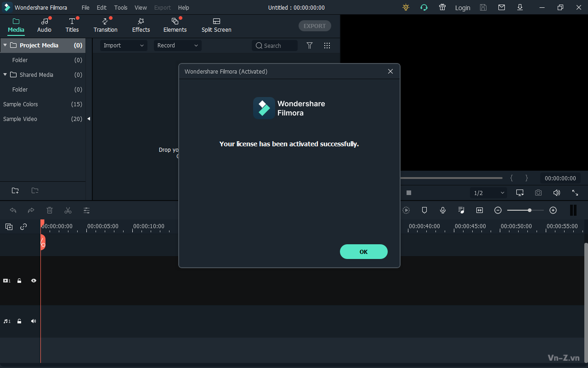Viewport: 588px width, 368px height.
Task: Open the lightbulb tips icon
Action: click(406, 7)
